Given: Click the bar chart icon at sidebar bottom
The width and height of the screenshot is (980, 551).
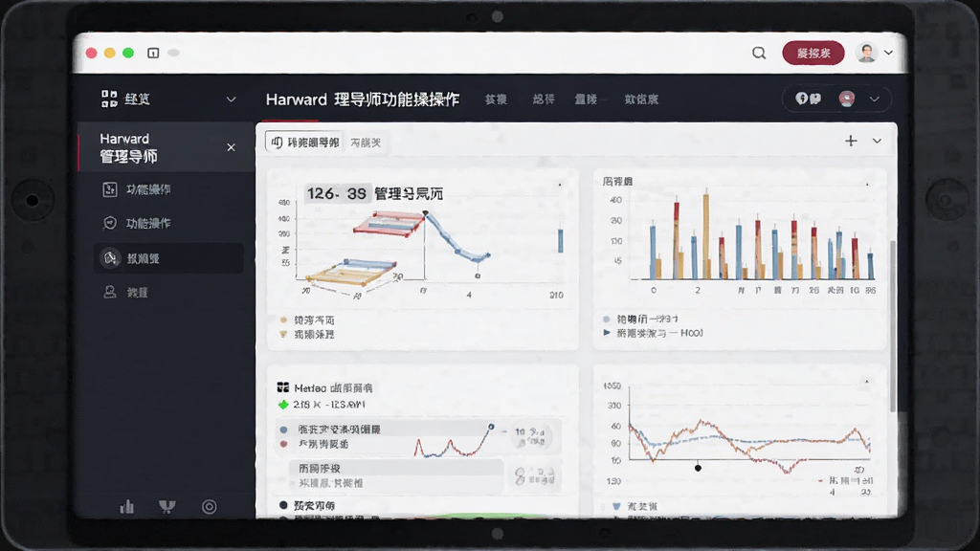Looking at the screenshot, I should click(127, 506).
